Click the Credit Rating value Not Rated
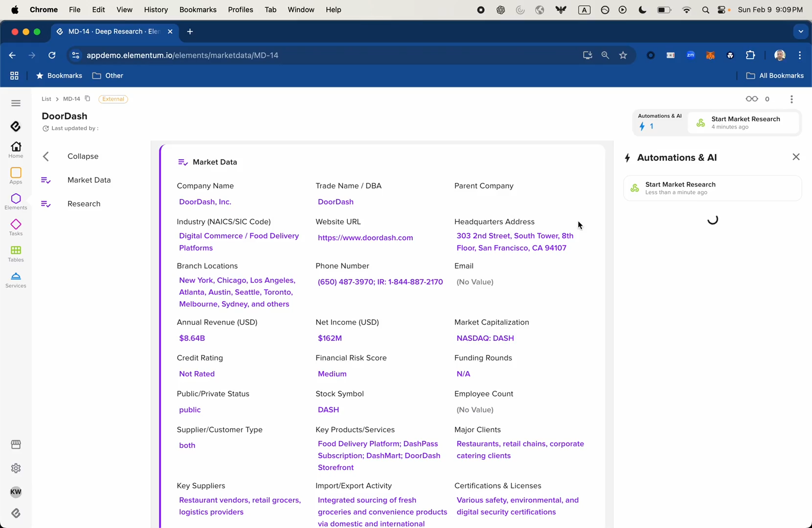Screen dimensions: 812x528 click(197, 374)
